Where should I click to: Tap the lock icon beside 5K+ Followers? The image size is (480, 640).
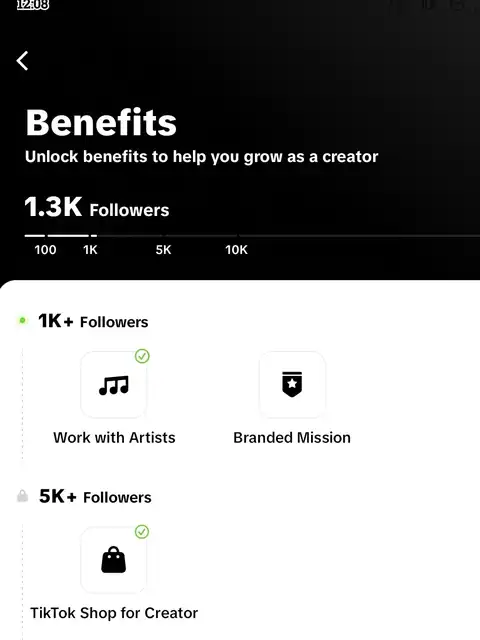22,496
